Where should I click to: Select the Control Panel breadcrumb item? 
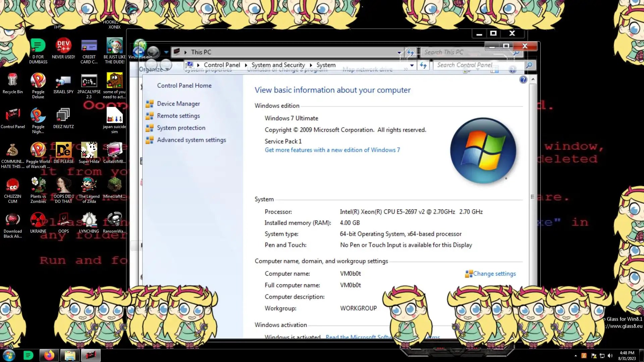pos(222,65)
